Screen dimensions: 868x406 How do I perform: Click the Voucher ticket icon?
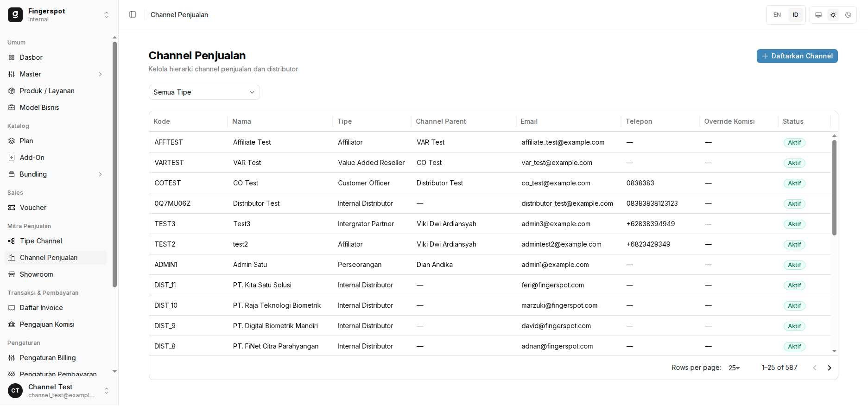click(x=12, y=208)
